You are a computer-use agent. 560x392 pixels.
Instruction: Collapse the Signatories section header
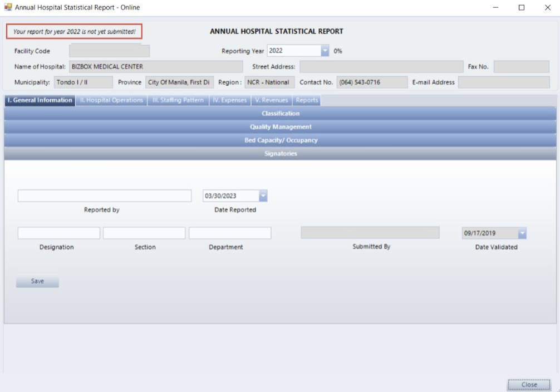[280, 154]
